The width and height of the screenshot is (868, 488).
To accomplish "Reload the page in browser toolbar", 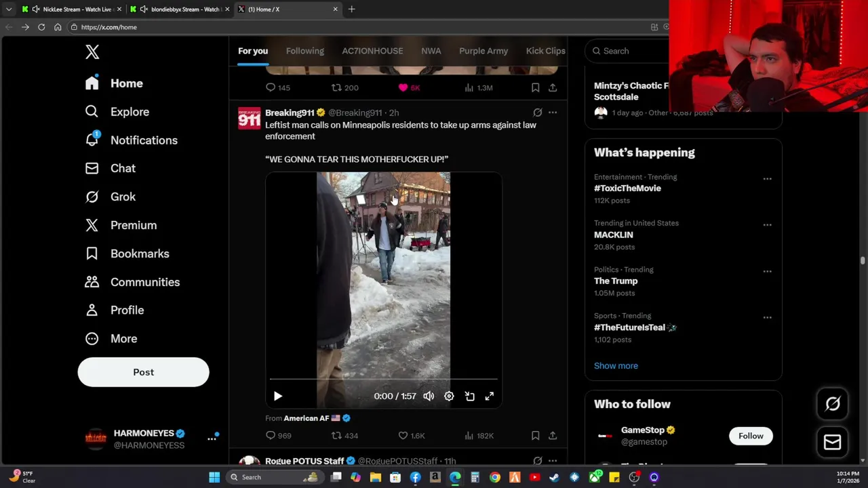I will pyautogui.click(x=41, y=27).
